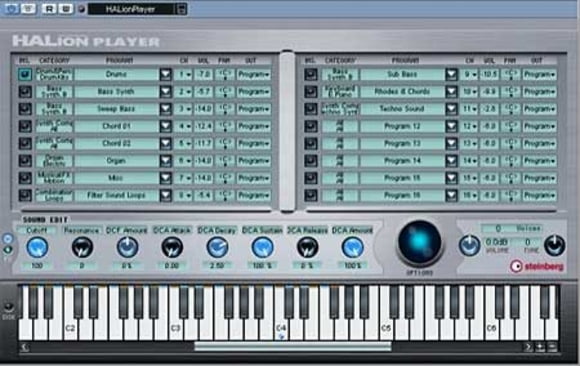Click the Resonance knob
The image size is (580, 366).
pos(82,247)
